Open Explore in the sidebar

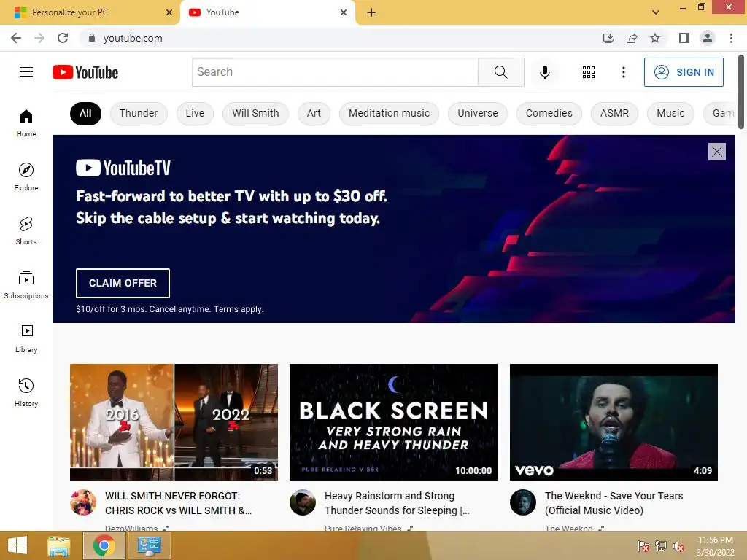[26, 176]
